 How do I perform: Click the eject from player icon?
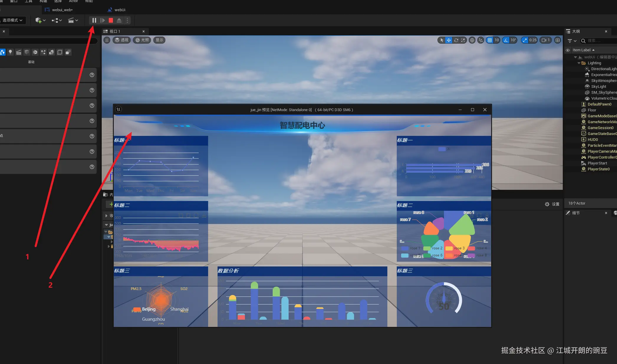(119, 20)
